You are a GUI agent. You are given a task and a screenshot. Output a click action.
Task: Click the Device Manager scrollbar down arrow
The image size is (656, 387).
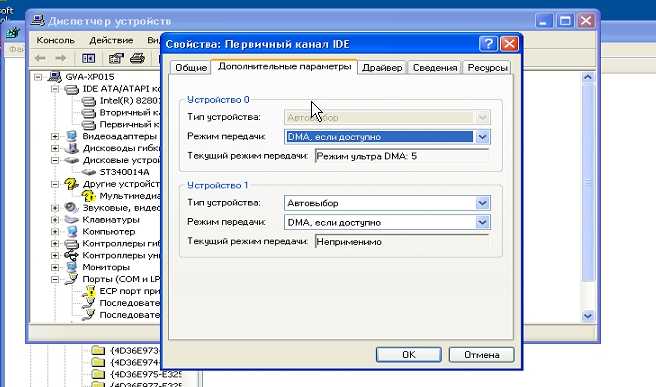588,316
